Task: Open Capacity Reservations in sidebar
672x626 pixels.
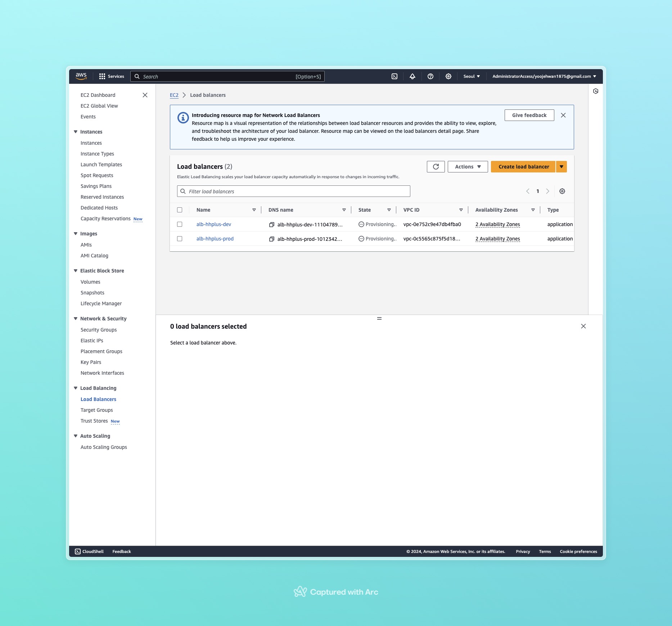Action: click(x=105, y=219)
